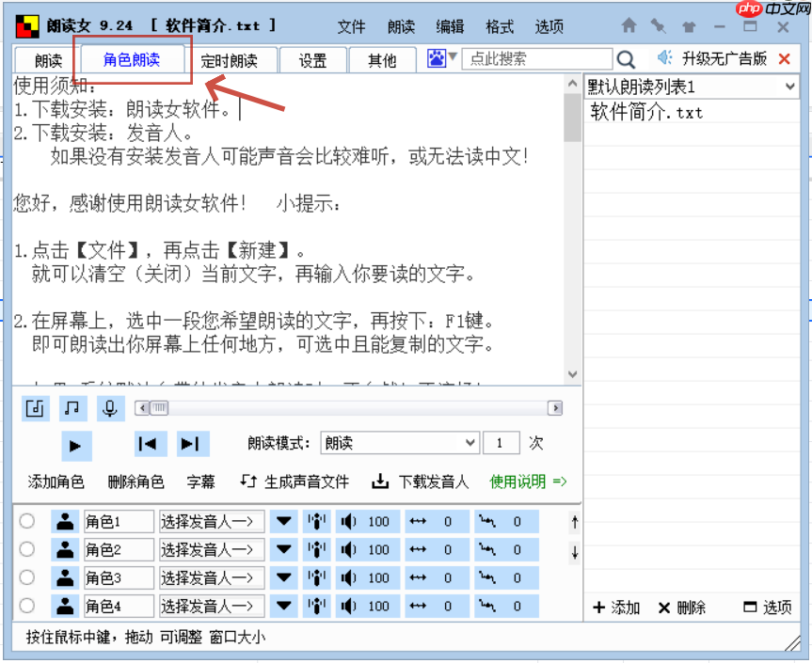Image resolution: width=812 pixels, height=663 pixels.
Task: Switch to the 定时朗读 tab
Action: coord(229,60)
